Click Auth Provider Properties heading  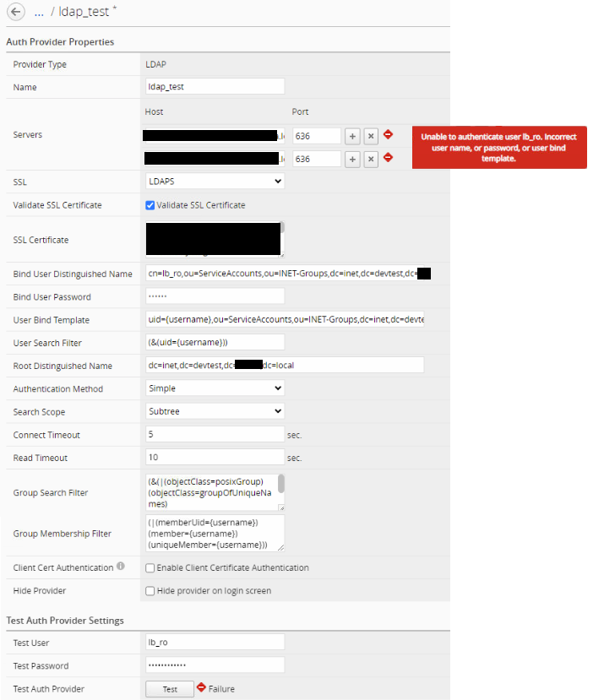click(x=60, y=42)
